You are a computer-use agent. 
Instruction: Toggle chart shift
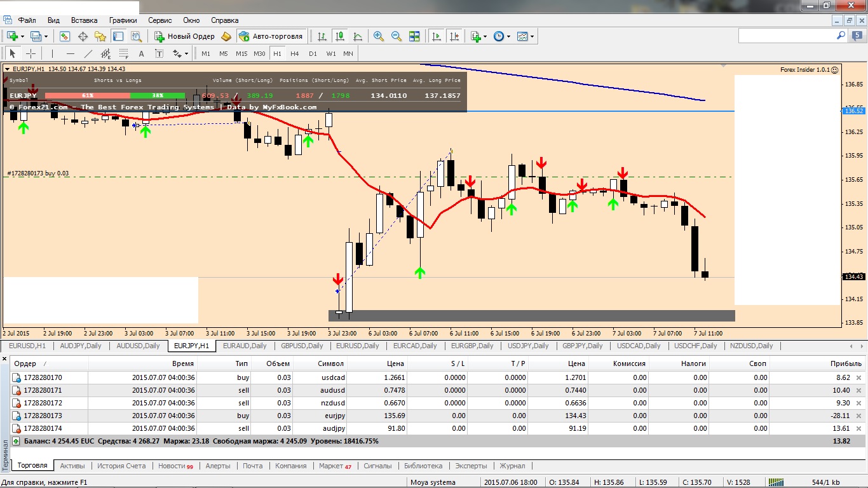click(454, 36)
